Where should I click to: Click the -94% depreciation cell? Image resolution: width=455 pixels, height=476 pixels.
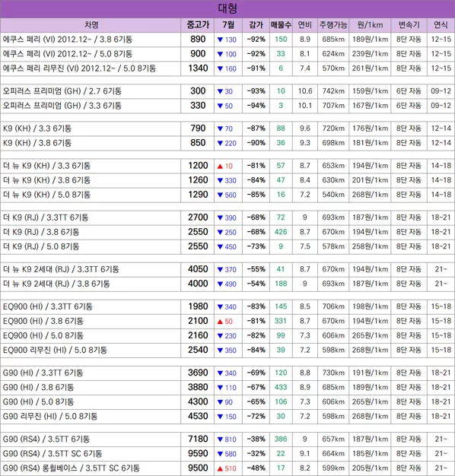pos(256,106)
